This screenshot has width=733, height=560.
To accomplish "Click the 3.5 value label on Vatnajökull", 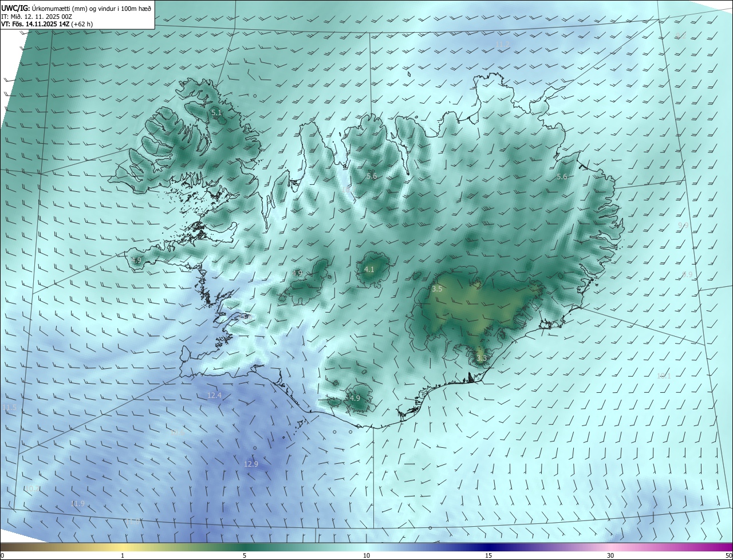I will tap(437, 289).
